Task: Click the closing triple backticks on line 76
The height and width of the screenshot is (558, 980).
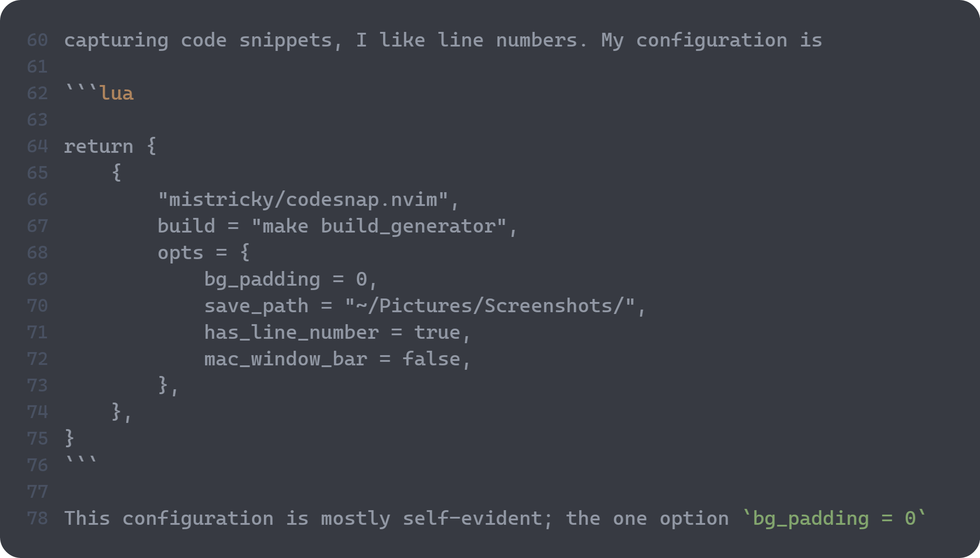Action: 81,462
